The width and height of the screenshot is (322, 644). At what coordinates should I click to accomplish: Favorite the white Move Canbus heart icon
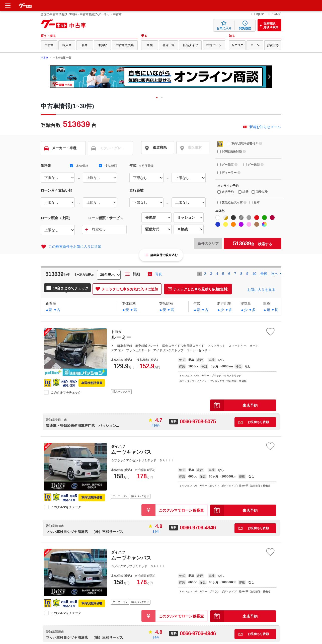tap(270, 446)
